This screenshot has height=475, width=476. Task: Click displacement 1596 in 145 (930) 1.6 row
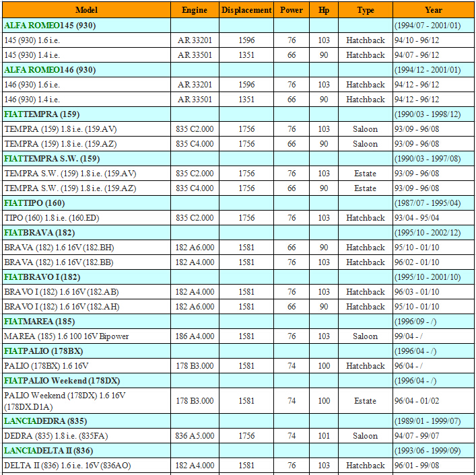point(246,40)
